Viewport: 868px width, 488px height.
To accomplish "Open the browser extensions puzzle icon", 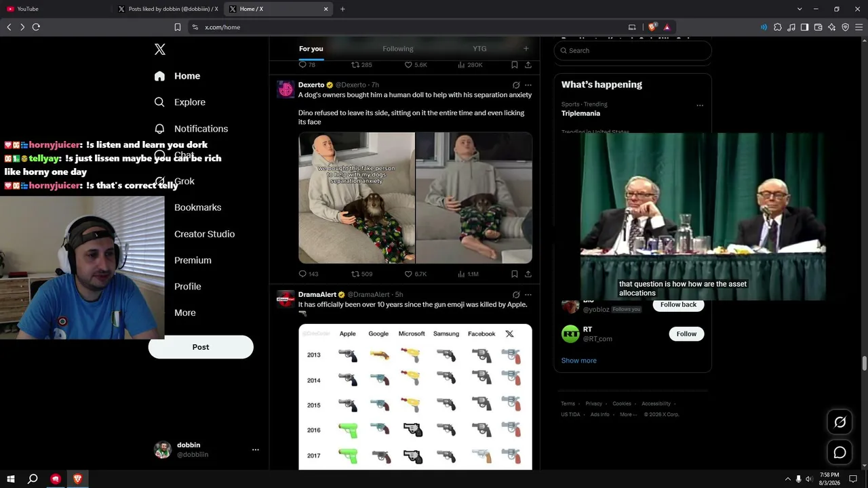I will (778, 27).
